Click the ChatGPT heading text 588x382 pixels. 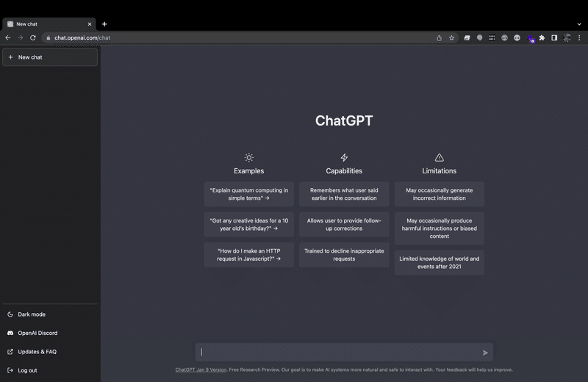(344, 120)
